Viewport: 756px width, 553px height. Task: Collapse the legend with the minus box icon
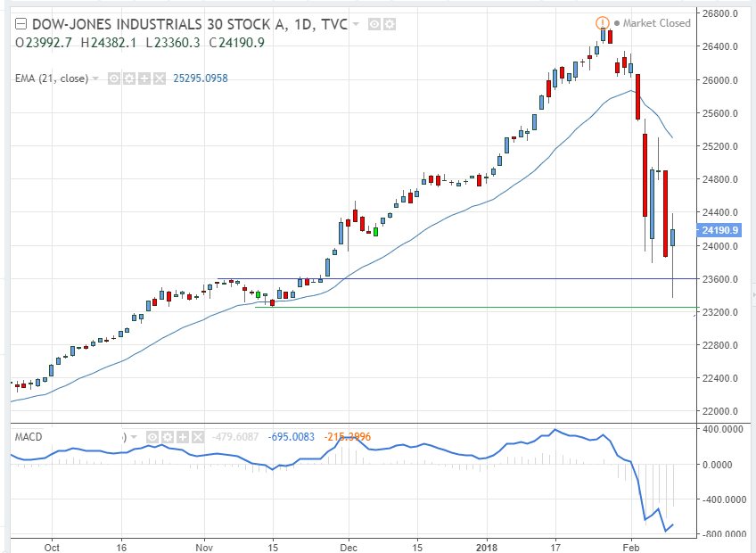(x=21, y=24)
